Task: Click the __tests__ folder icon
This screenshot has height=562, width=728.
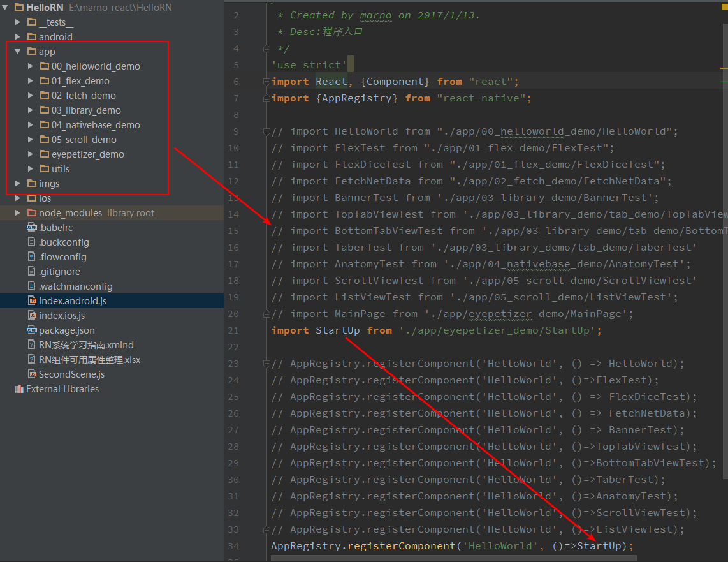Action: 32,22
